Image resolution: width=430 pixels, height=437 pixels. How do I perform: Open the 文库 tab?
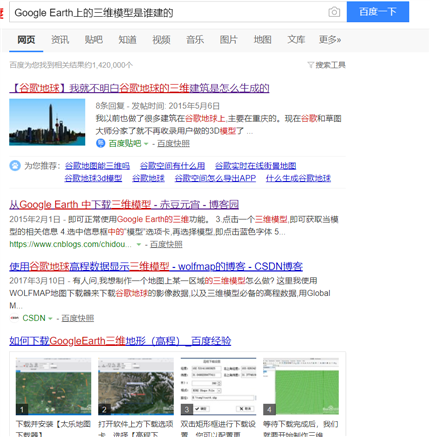point(296,40)
